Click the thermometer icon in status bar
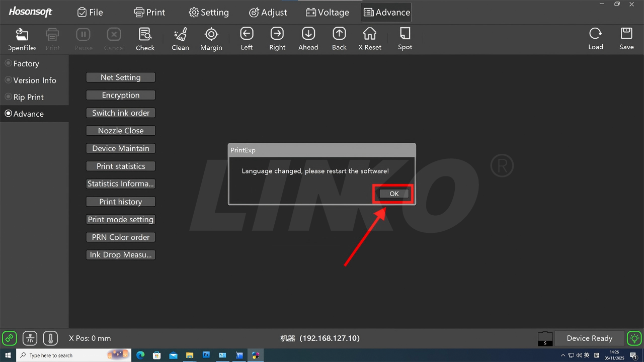The height and width of the screenshot is (362, 644). 50,338
